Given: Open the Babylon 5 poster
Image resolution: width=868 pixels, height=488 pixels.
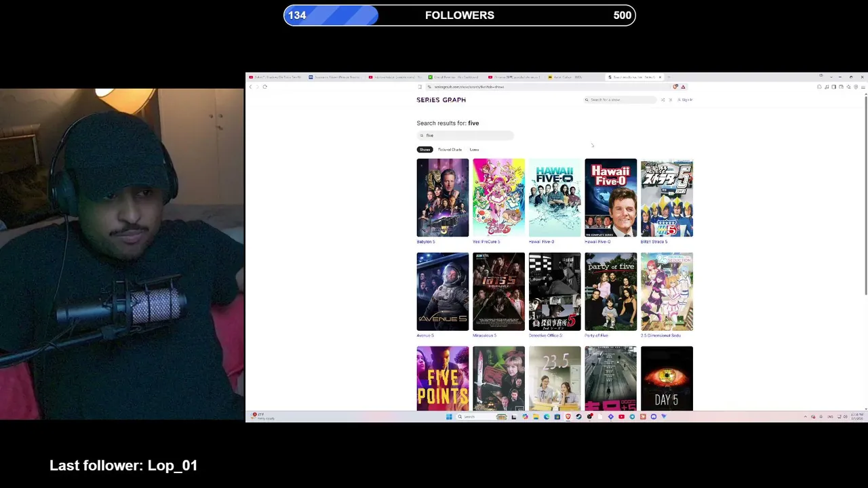Looking at the screenshot, I should 443,198.
